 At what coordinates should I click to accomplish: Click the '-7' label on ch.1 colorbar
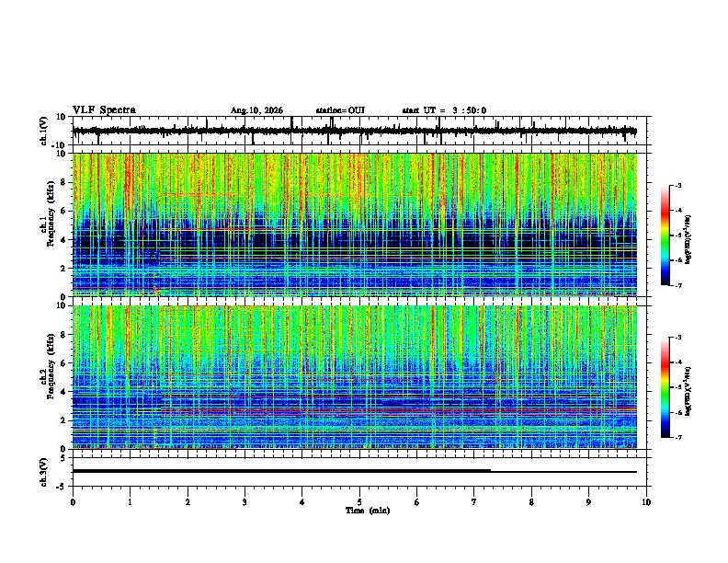tap(678, 285)
